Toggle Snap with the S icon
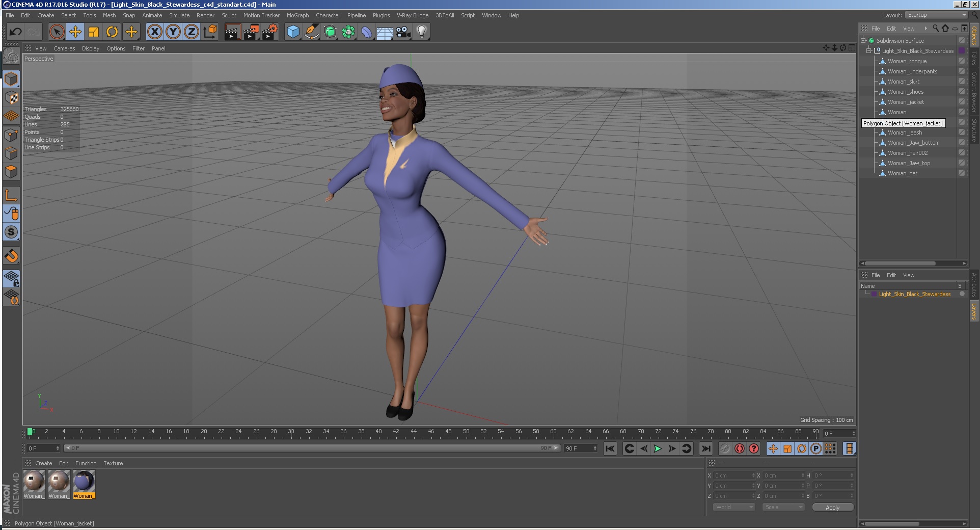Image resolution: width=980 pixels, height=530 pixels. [11, 232]
